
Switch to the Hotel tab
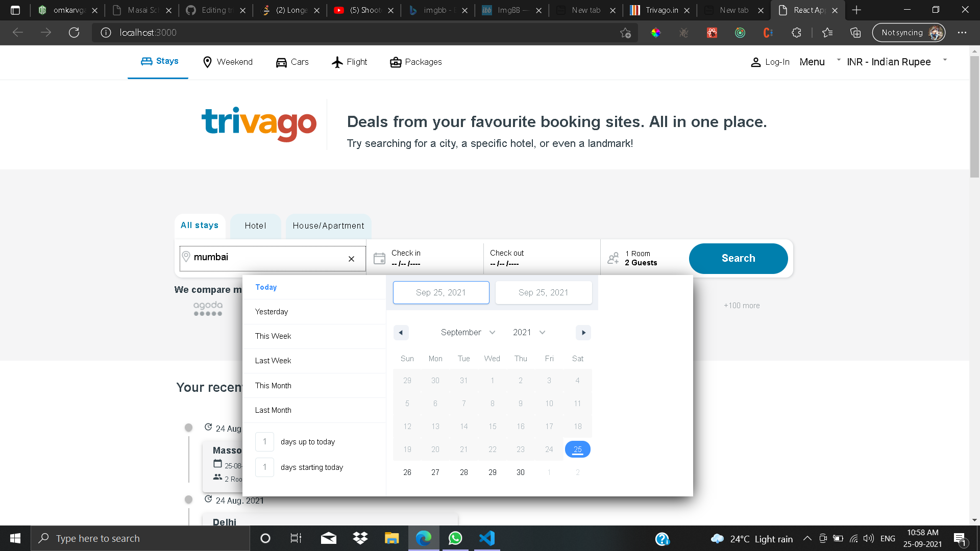click(x=255, y=226)
